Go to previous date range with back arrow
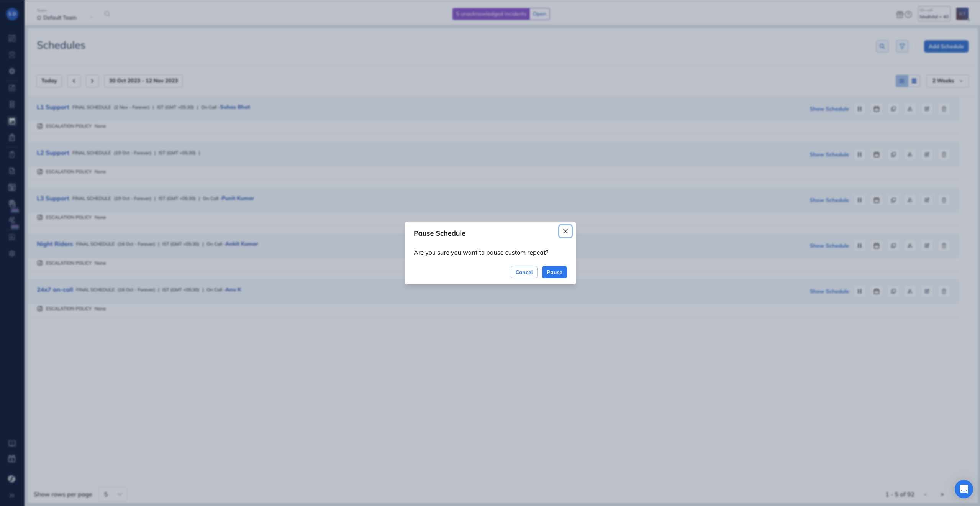The width and height of the screenshot is (980, 506). (74, 80)
